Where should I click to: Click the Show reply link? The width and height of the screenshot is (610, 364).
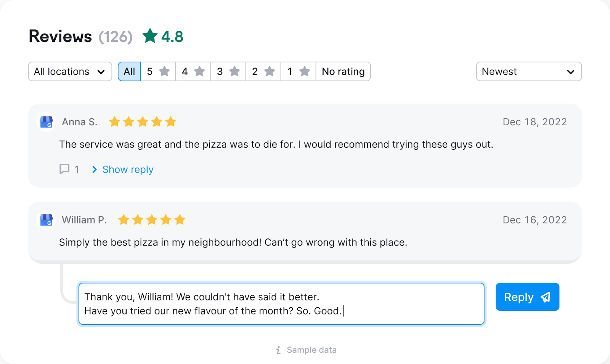point(128,169)
